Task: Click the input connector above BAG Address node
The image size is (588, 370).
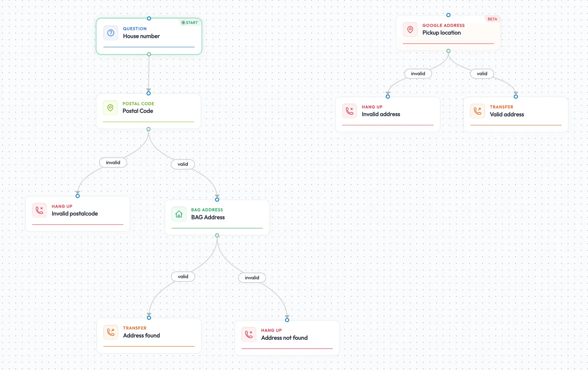Action: coord(217,199)
